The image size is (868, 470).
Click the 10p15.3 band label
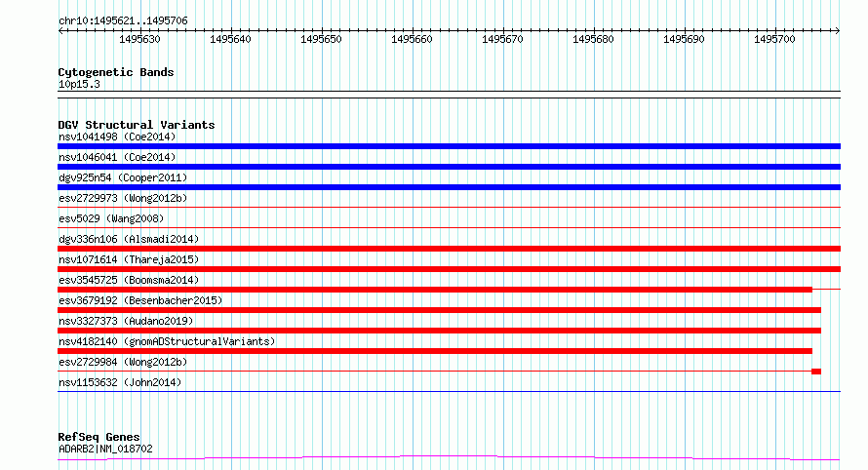pos(79,84)
